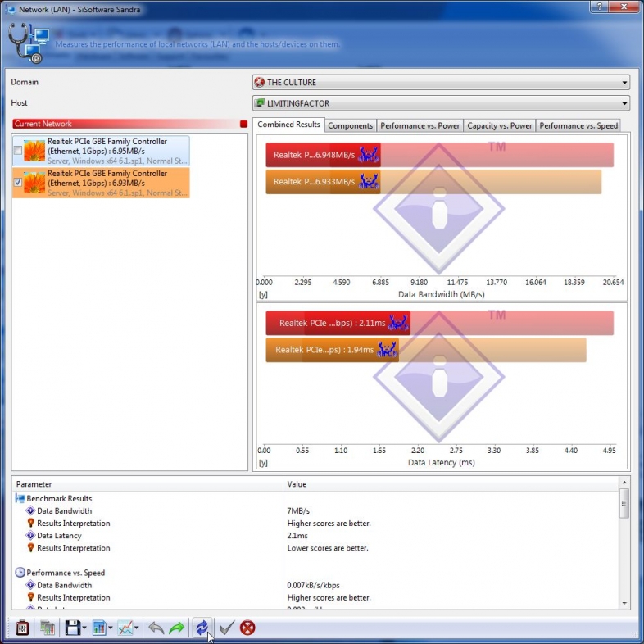The height and width of the screenshot is (644, 644).
Task: Close the Sandra Network window
Action: click(624, 7)
